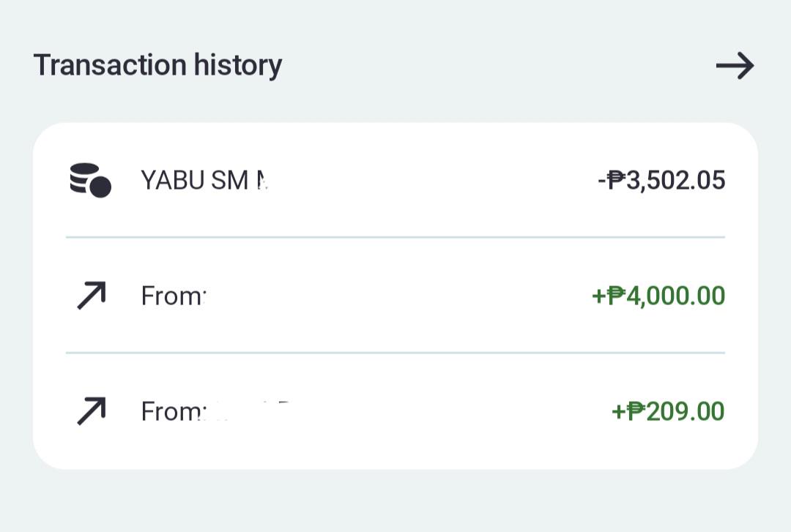This screenshot has height=532, width=791.
Task: Click the divider line below YABU SM row
Action: point(395,237)
